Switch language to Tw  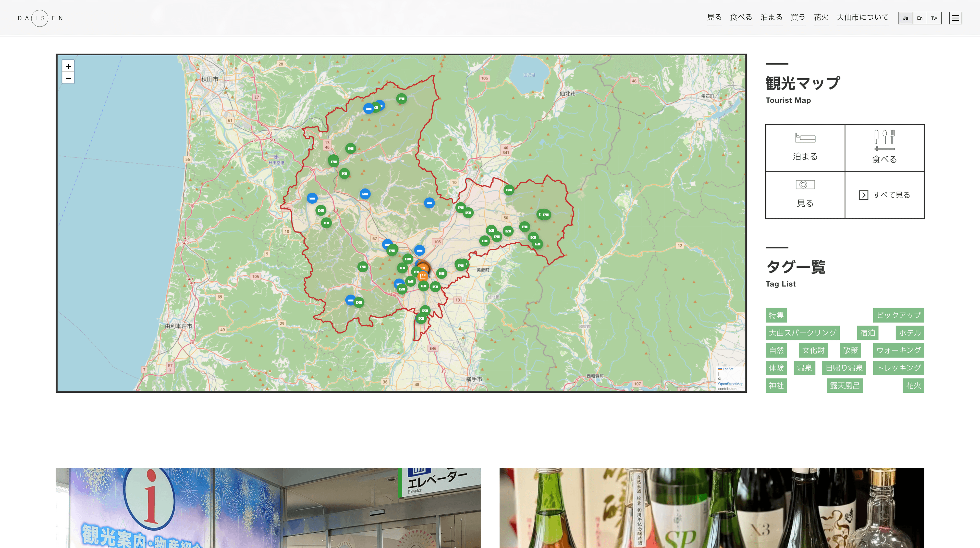[x=934, y=18]
